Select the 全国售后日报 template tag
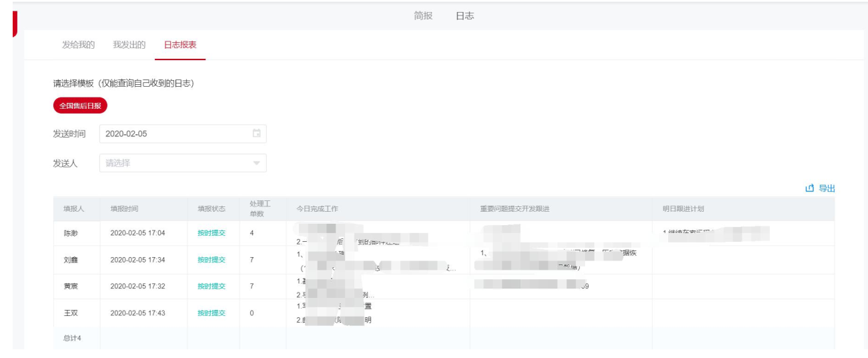The width and height of the screenshot is (868, 358). click(x=80, y=106)
